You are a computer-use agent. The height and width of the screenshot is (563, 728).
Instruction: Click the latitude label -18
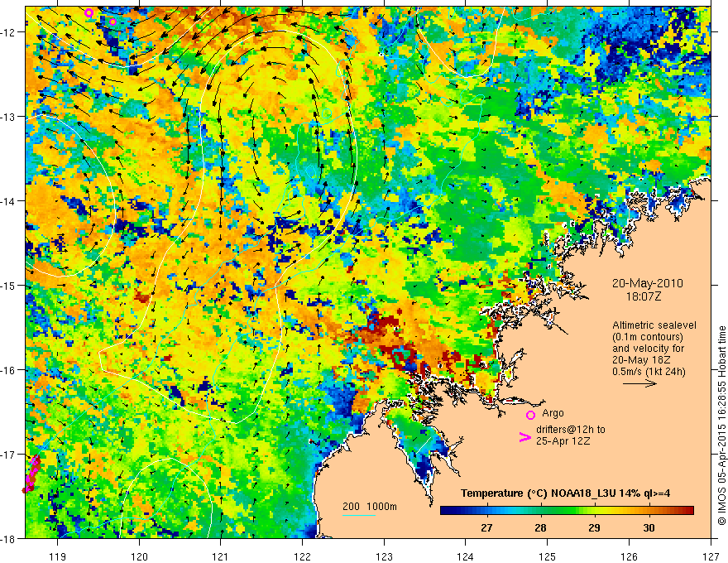(x=9, y=539)
